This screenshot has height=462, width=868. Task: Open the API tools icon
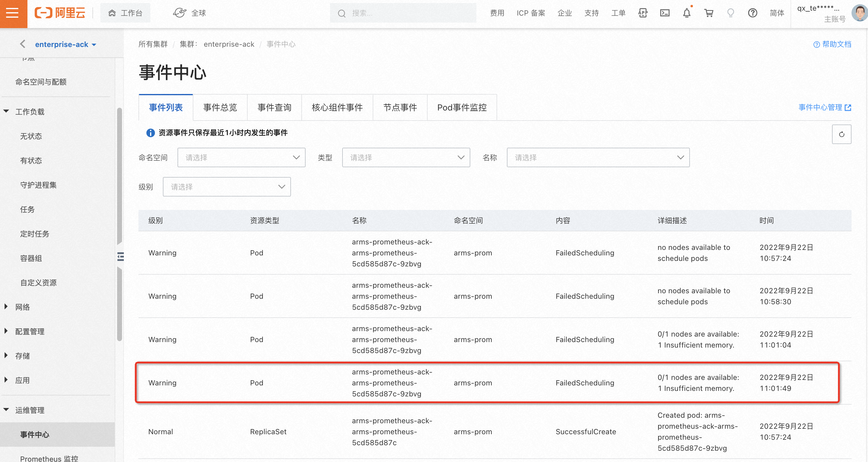click(643, 13)
